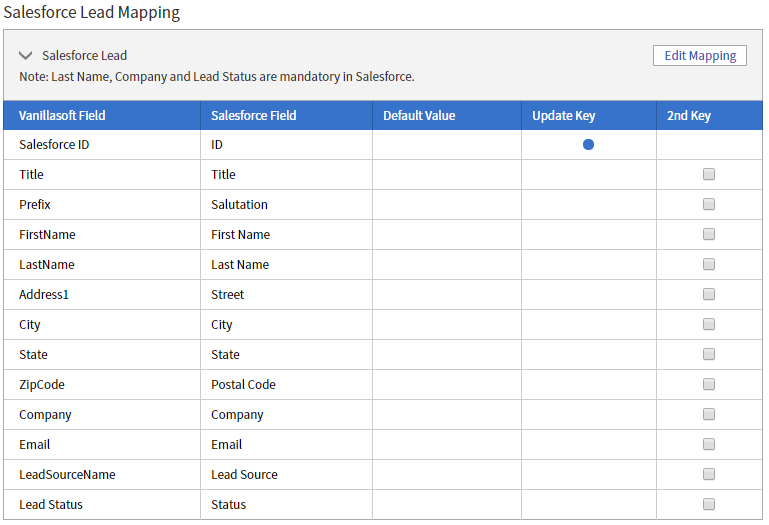Click the Edit Mapping button
The width and height of the screenshot is (769, 525).
pos(699,55)
